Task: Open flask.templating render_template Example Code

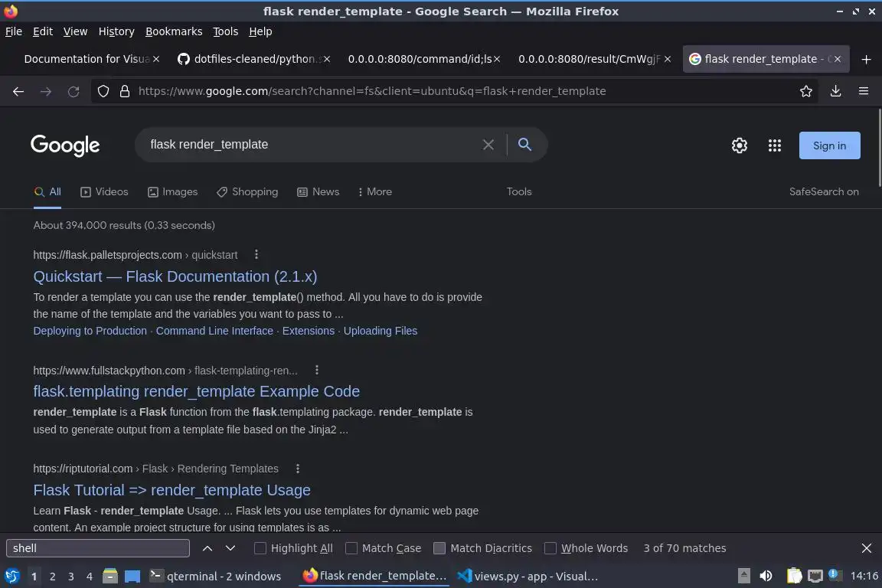Action: [x=196, y=391]
